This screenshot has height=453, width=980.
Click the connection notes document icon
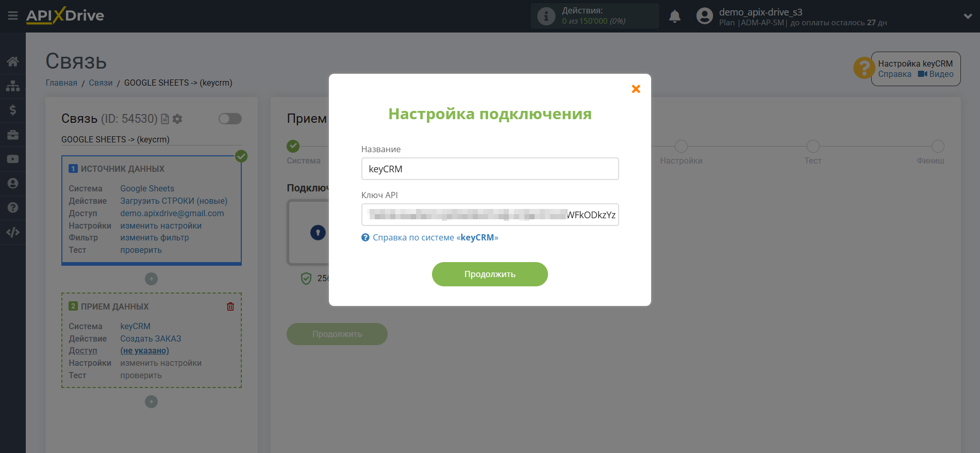click(x=165, y=119)
